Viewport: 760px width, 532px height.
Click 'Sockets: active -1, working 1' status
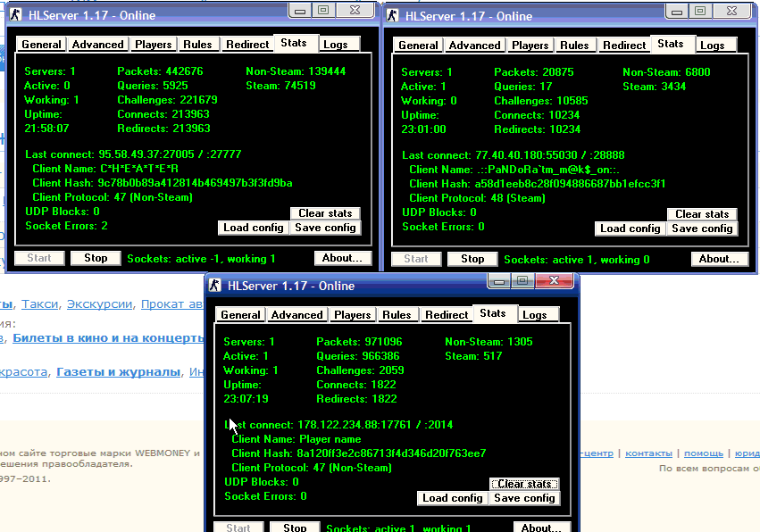pos(201,259)
